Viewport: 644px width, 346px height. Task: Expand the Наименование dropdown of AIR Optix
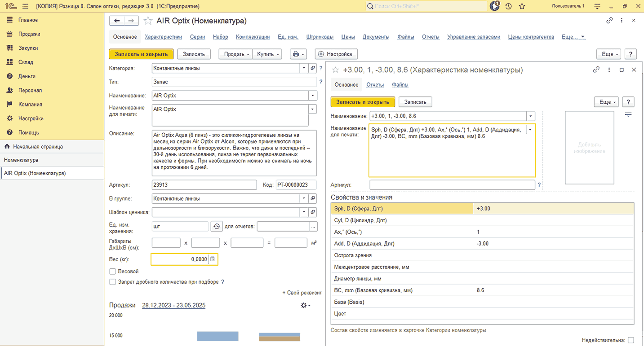coord(313,96)
